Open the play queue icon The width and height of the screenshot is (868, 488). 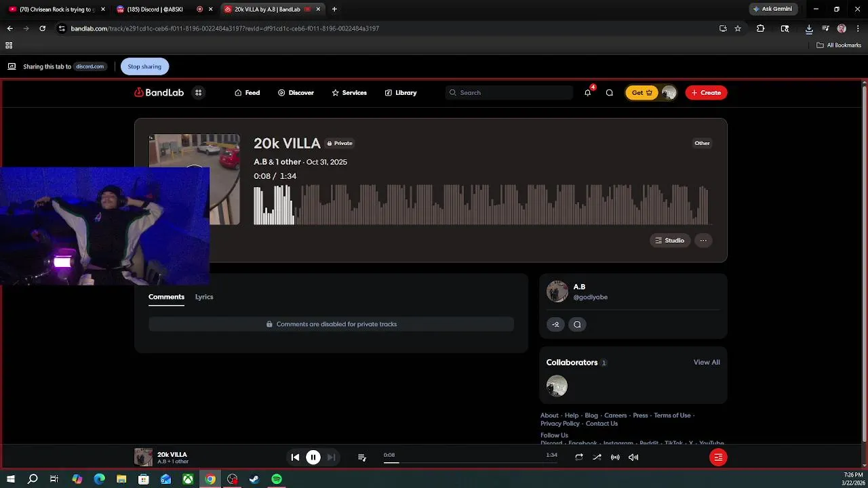[x=362, y=457]
